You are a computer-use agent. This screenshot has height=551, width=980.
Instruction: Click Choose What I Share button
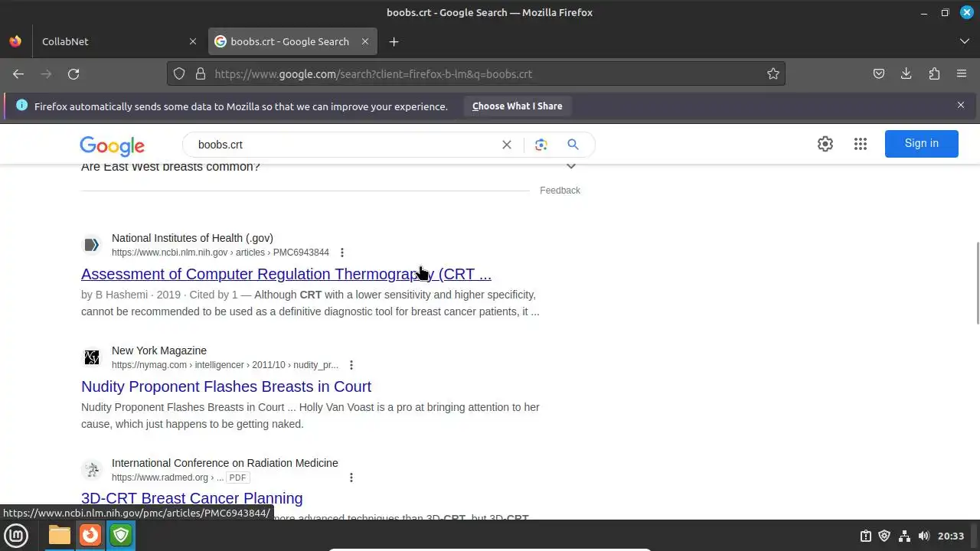(517, 106)
